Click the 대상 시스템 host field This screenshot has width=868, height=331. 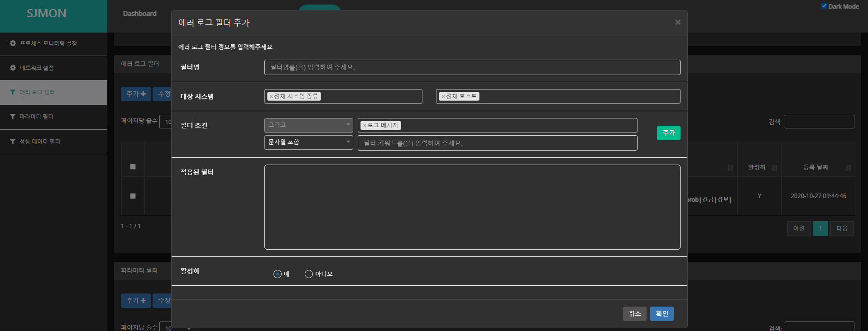(x=558, y=96)
